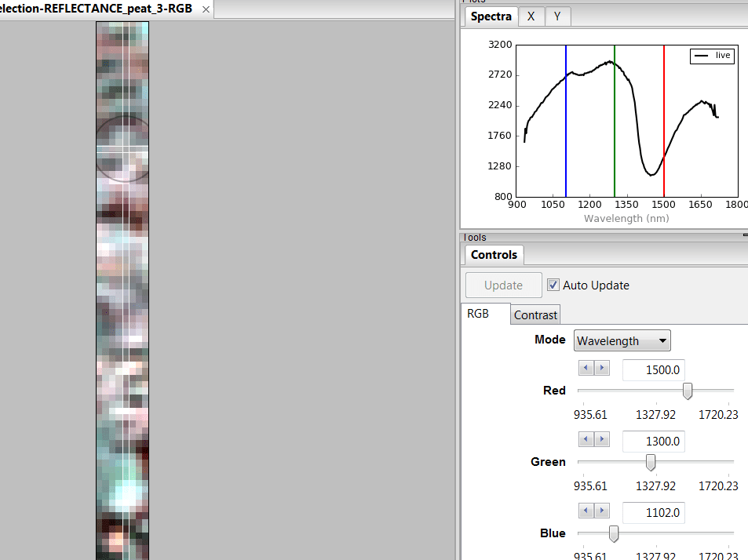Click the Green wavelength field 1300.0

click(654, 442)
